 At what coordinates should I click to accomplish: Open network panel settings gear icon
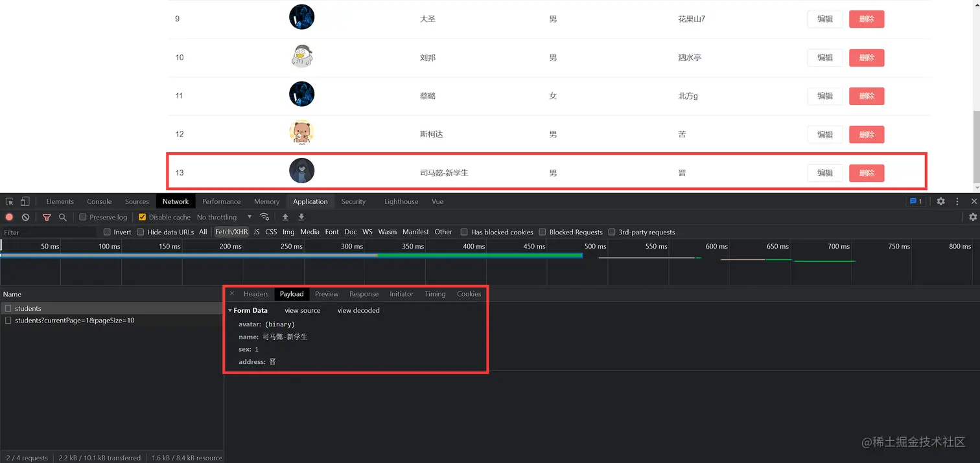tap(973, 217)
